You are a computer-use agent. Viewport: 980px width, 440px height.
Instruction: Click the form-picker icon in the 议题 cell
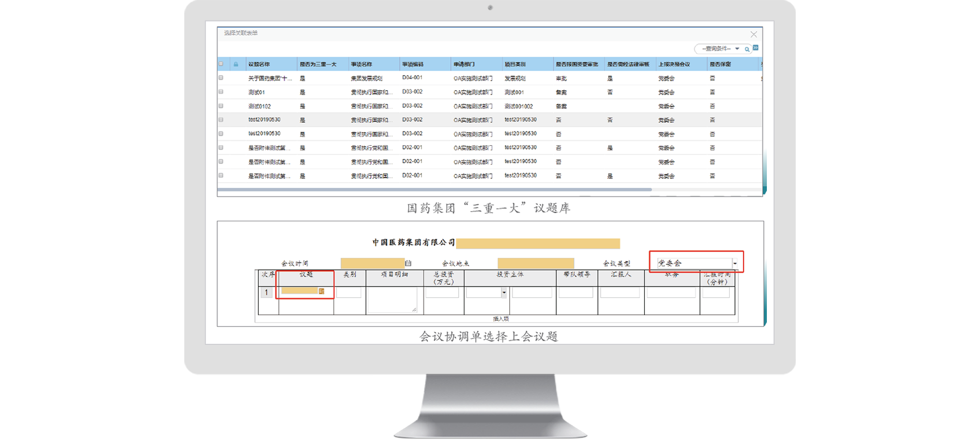[x=321, y=291]
